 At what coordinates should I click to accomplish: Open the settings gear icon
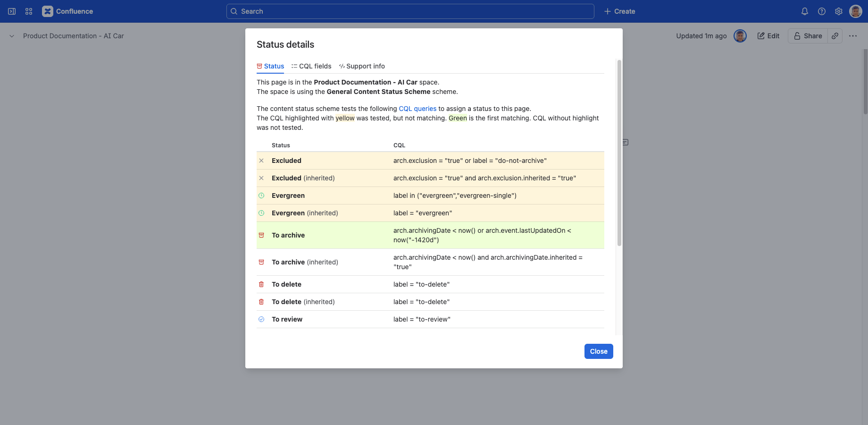(839, 11)
